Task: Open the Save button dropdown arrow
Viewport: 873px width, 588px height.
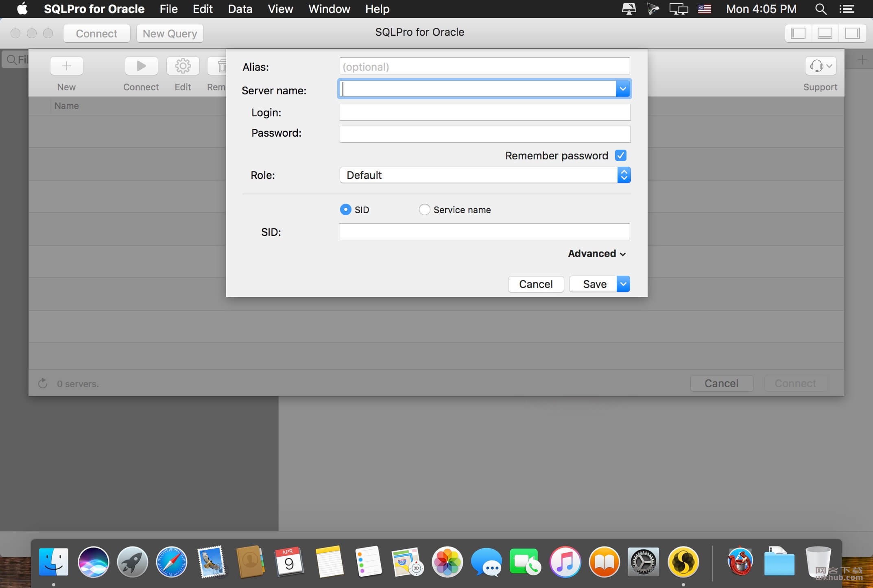Action: [623, 284]
